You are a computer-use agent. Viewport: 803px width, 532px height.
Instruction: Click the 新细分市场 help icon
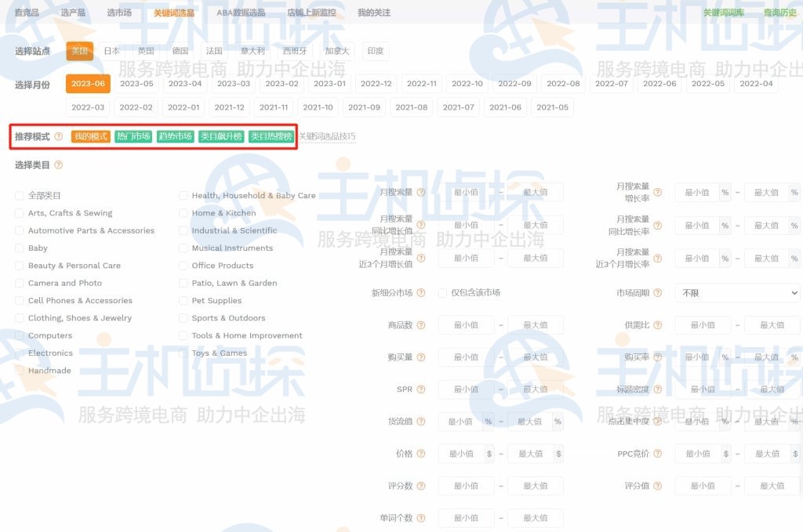pos(421,292)
